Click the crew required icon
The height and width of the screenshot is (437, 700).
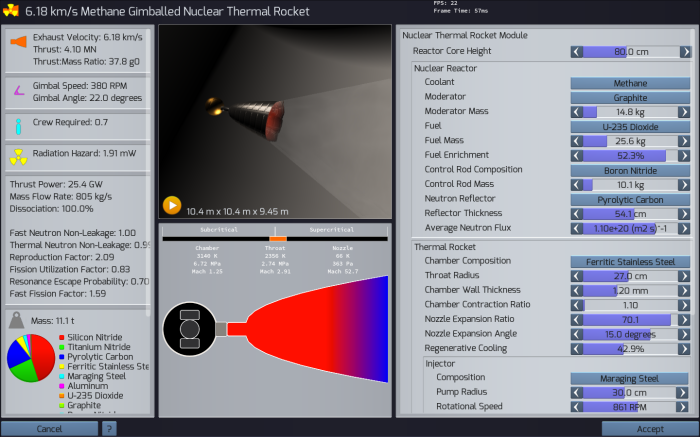click(19, 125)
